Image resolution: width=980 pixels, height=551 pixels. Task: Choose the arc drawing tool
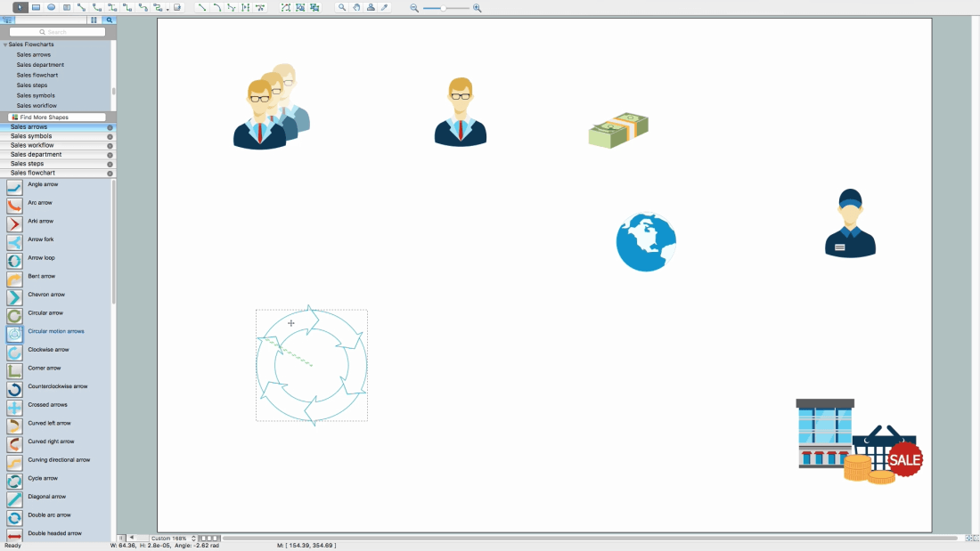pyautogui.click(x=216, y=7)
